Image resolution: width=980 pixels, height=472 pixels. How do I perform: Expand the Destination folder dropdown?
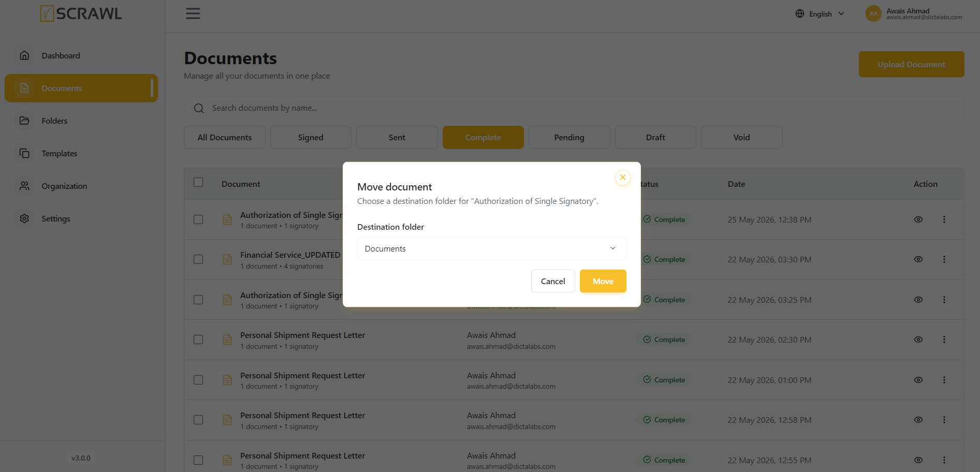(491, 248)
